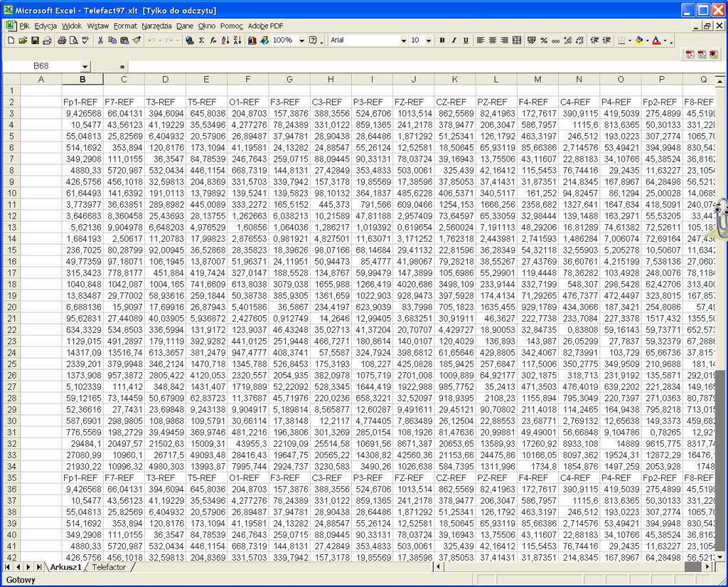Select row 18 header
728x587 pixels.
coord(11,284)
